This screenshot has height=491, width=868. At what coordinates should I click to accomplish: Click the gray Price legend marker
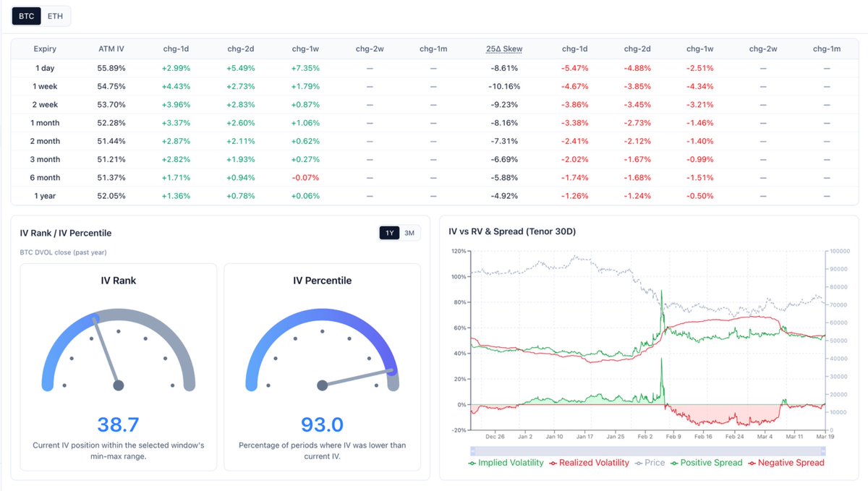[639, 463]
